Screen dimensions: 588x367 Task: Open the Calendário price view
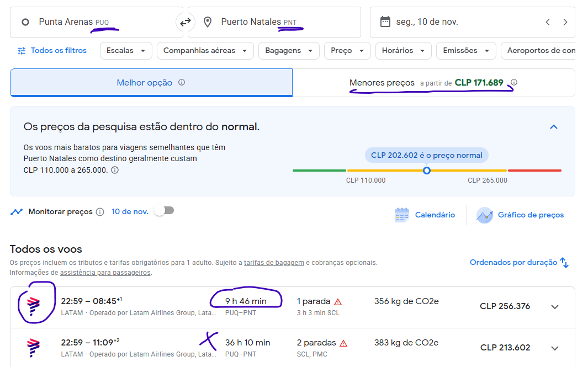(425, 215)
